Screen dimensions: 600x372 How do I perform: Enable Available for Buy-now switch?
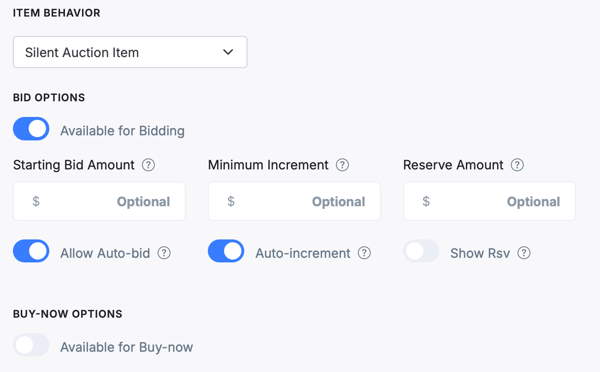[31, 345]
